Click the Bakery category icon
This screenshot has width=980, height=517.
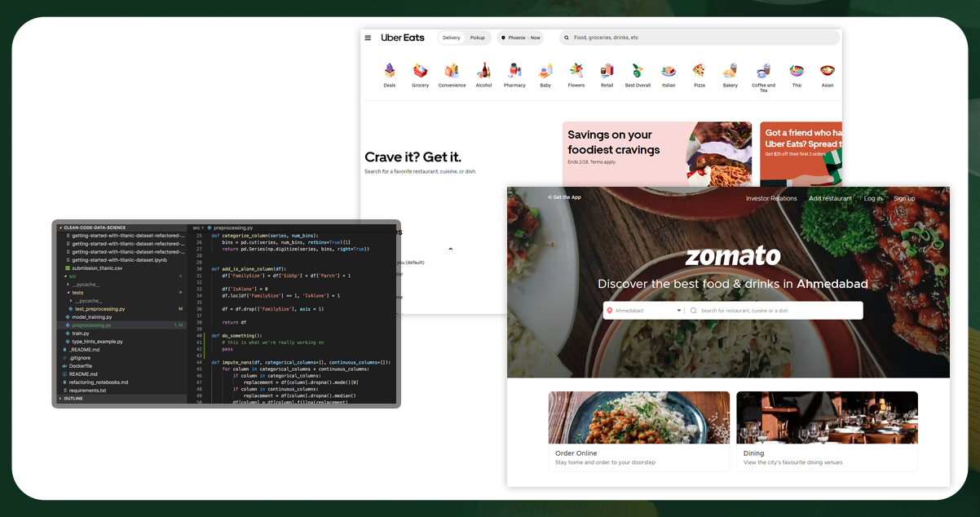[x=730, y=73]
